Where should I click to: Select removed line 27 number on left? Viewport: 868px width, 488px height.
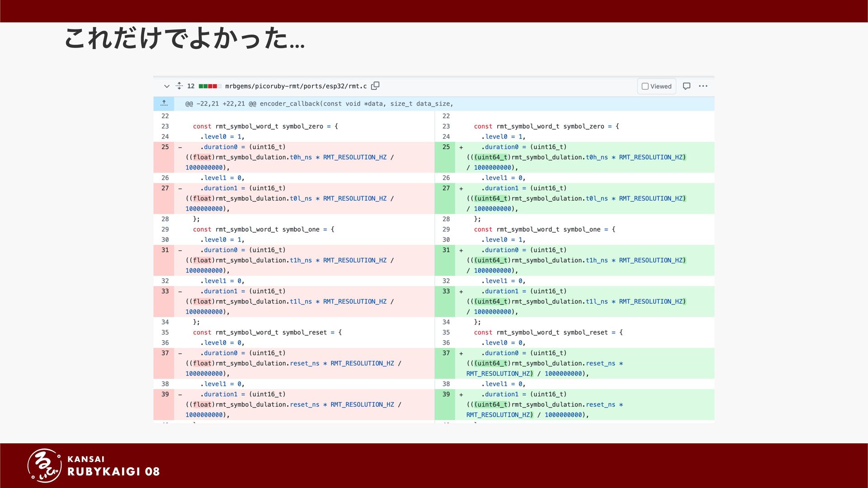(x=165, y=188)
